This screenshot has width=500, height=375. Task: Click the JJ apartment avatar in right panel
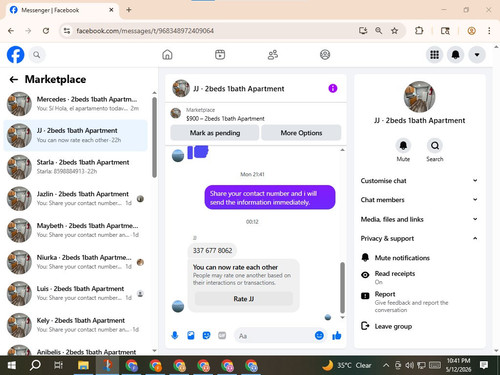coord(419,97)
